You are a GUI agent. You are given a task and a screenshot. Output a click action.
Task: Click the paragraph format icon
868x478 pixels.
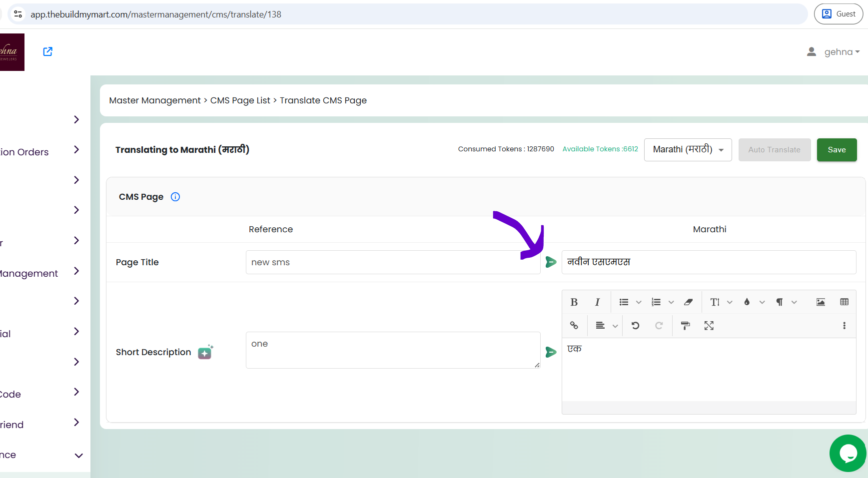point(780,302)
